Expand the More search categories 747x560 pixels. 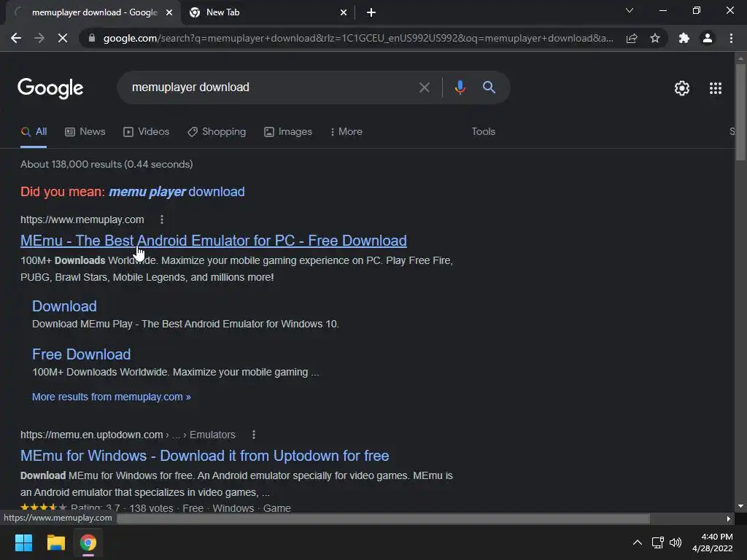346,132
